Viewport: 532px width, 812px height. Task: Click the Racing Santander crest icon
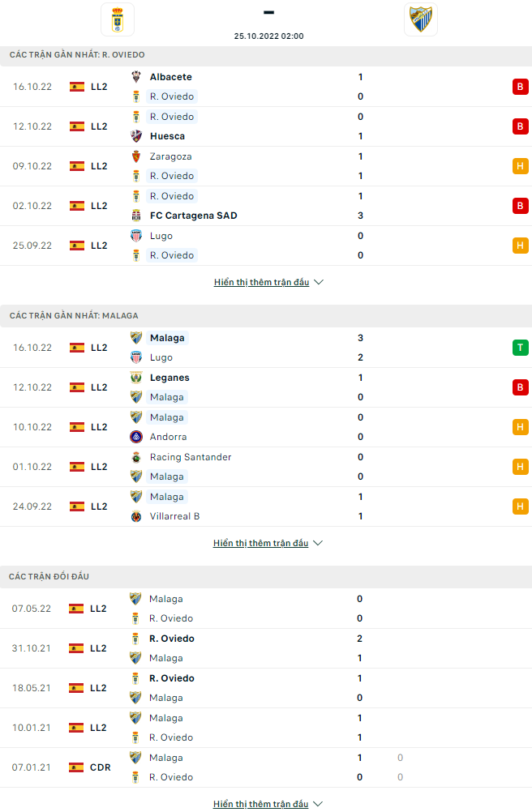136,457
